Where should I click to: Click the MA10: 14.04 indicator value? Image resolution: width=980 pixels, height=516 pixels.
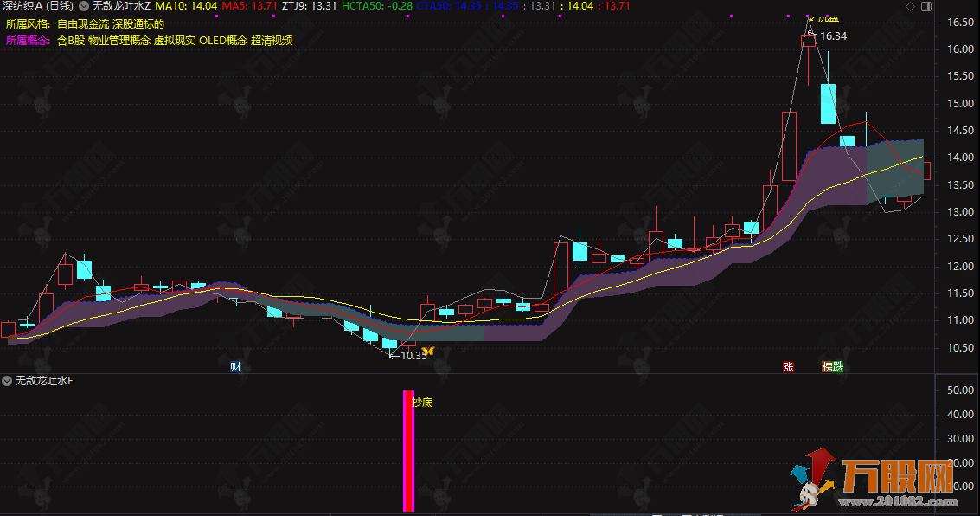click(x=186, y=6)
